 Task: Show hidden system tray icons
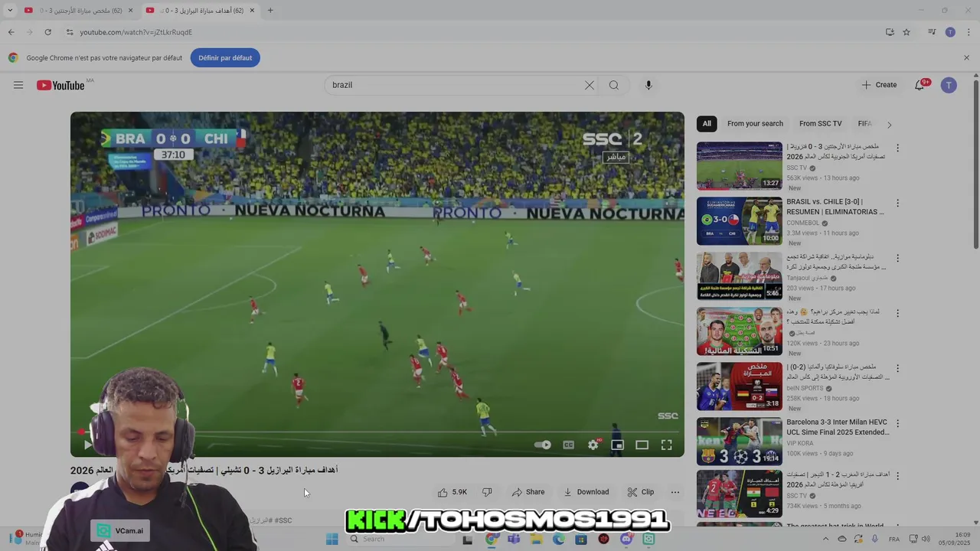(x=825, y=539)
